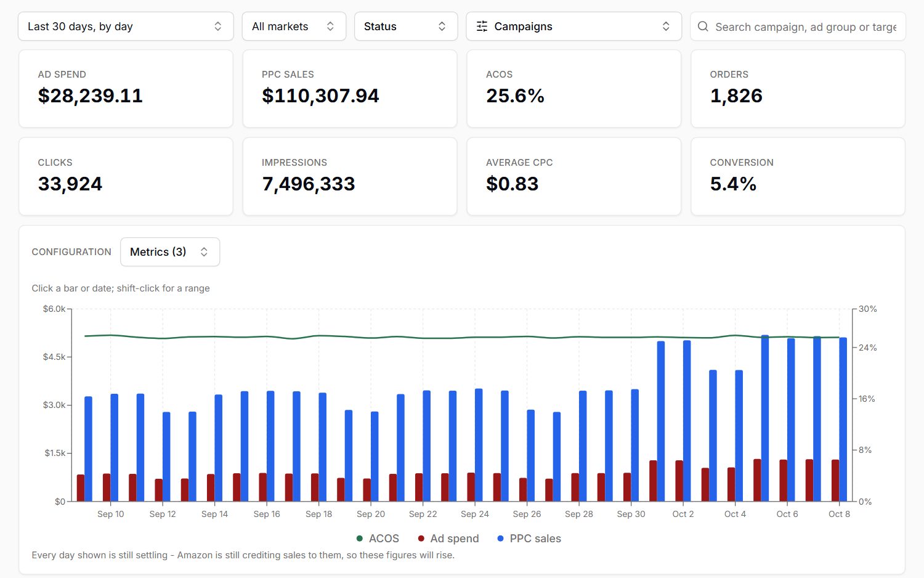924x578 pixels.
Task: Select the Sep 10 date on chart axis
Action: (111, 514)
